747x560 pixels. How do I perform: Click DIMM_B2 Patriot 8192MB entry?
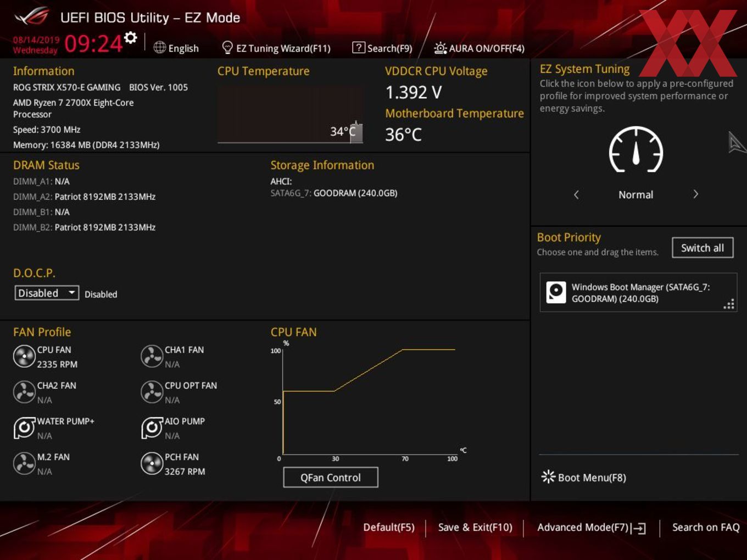[x=84, y=227]
